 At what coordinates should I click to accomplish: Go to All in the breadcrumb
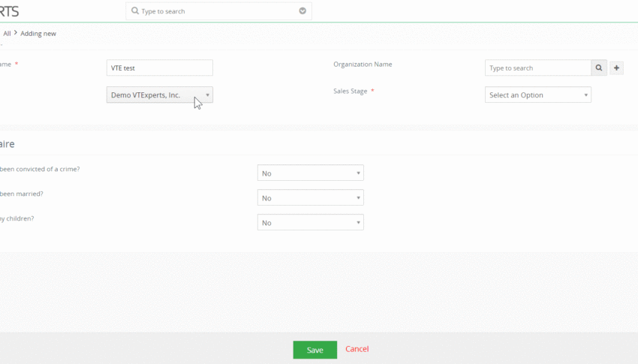(x=7, y=33)
